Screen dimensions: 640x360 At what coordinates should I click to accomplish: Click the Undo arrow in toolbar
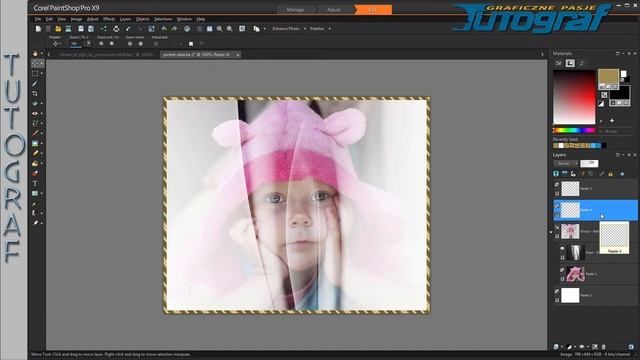point(129,29)
